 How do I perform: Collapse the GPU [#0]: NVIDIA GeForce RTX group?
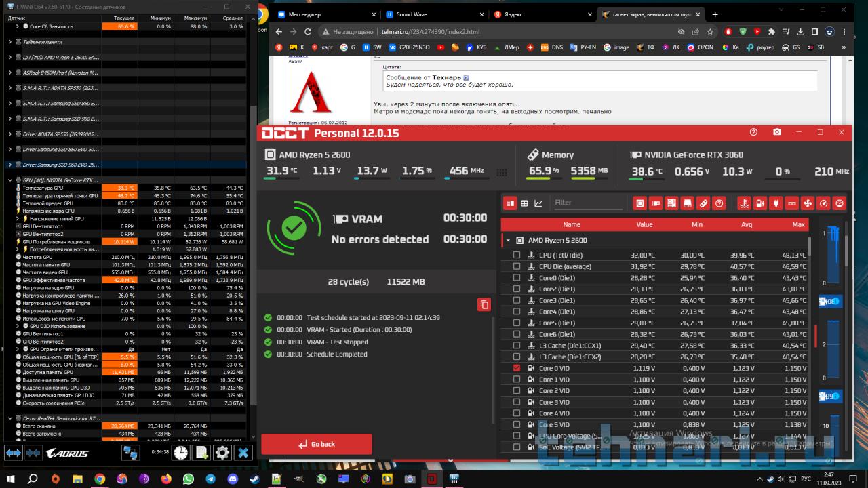tap(9, 180)
